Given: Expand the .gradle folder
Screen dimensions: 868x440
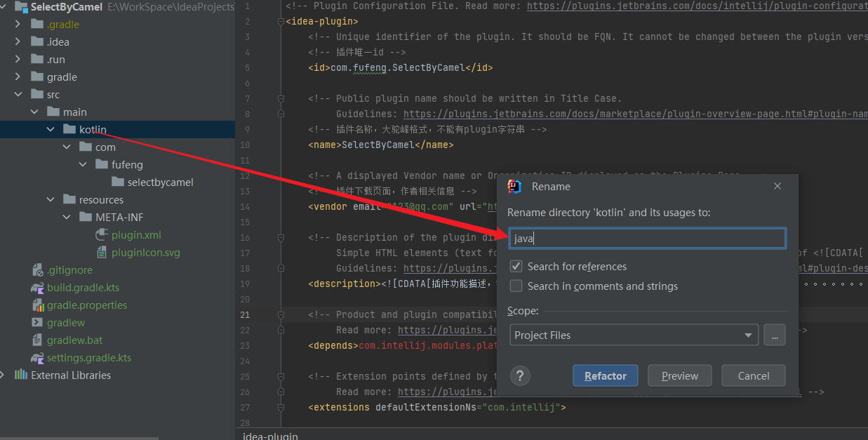Looking at the screenshot, I should (18, 24).
